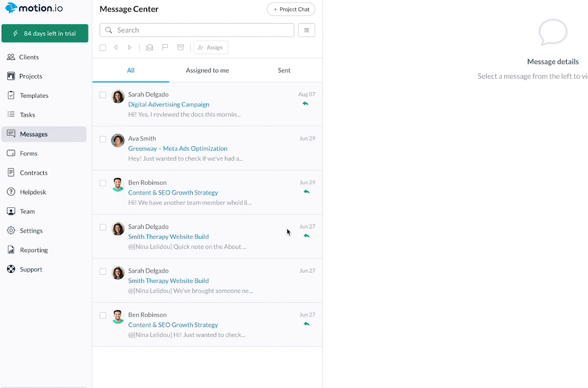The image size is (588, 388).
Task: Switch to Assigned to me tab
Action: coord(207,70)
